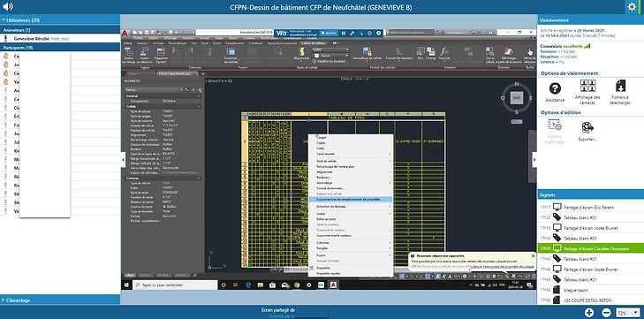Screen dimensions: 644x319
Task: Collapse the Contenu section in Propriétés palette
Action: click(199, 178)
